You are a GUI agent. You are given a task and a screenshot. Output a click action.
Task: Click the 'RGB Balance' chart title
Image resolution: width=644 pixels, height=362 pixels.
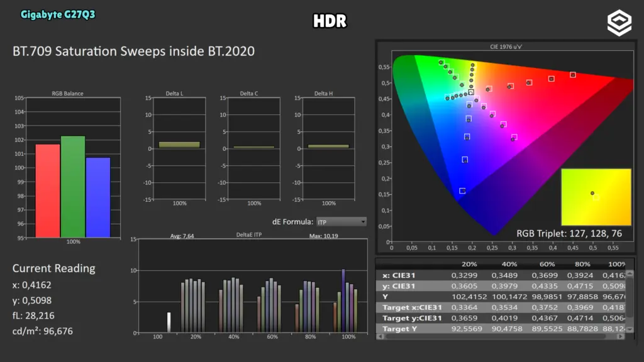pyautogui.click(x=67, y=94)
